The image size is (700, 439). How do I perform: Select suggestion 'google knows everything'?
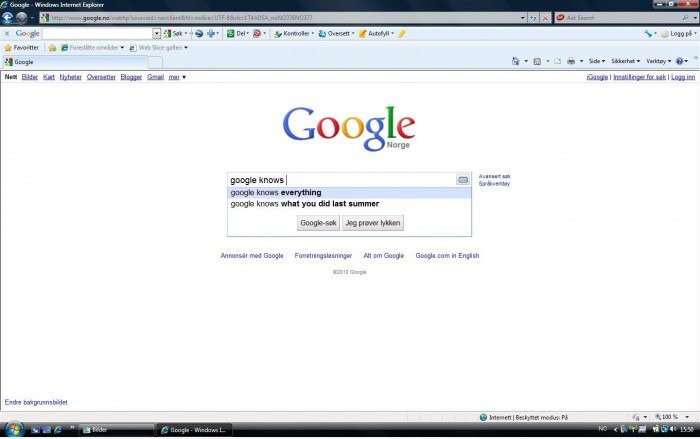pos(349,192)
